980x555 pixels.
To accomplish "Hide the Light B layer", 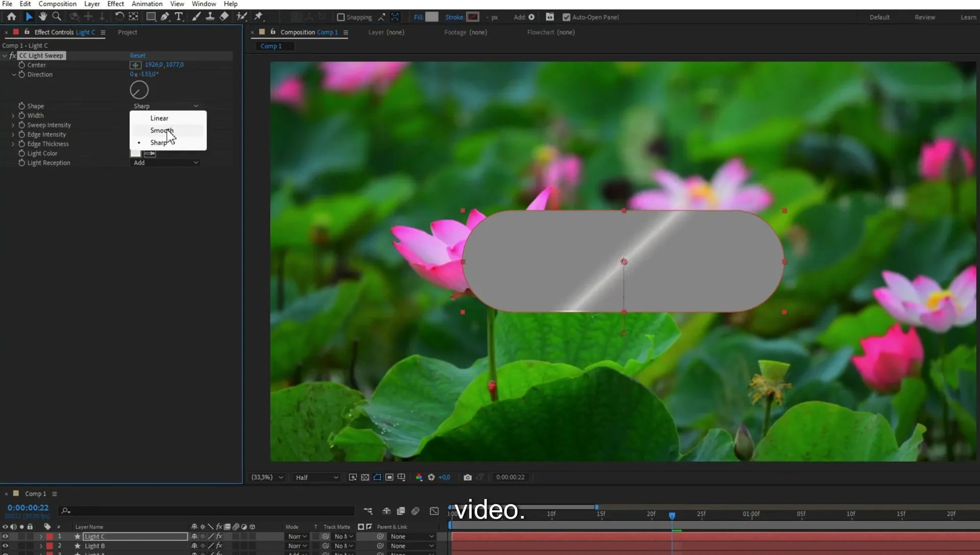I will tap(5, 546).
